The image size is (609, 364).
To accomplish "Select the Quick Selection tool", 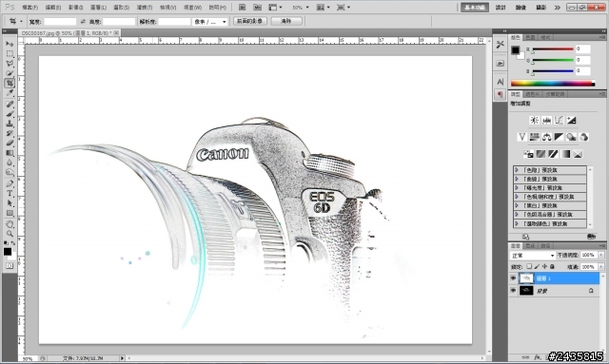I will 10,73.
